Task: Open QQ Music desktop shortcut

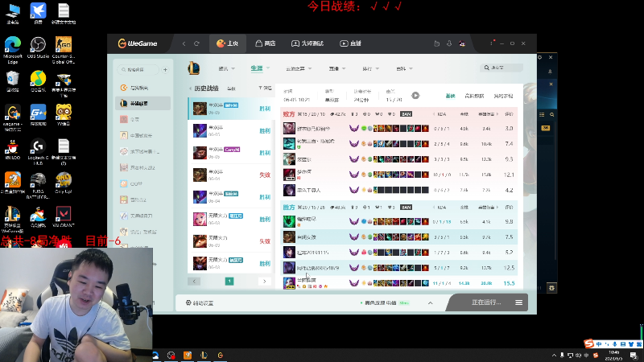Action: pyautogui.click(x=38, y=81)
